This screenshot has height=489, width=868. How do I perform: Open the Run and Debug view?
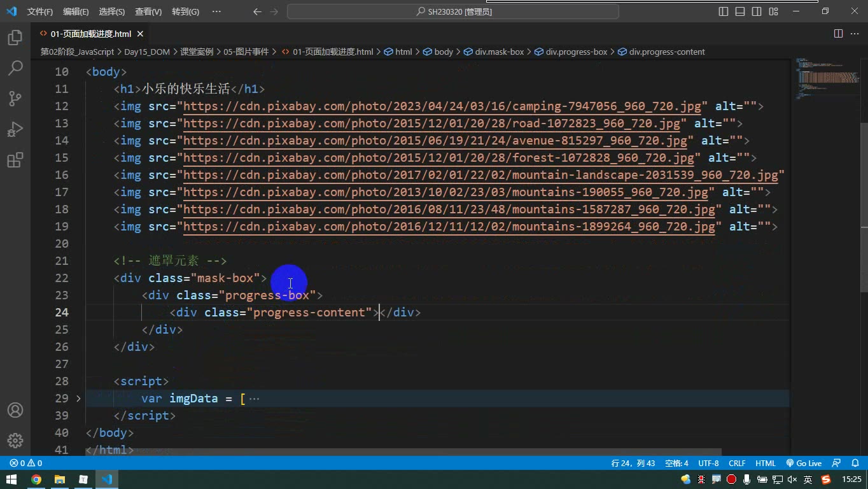coord(15,129)
